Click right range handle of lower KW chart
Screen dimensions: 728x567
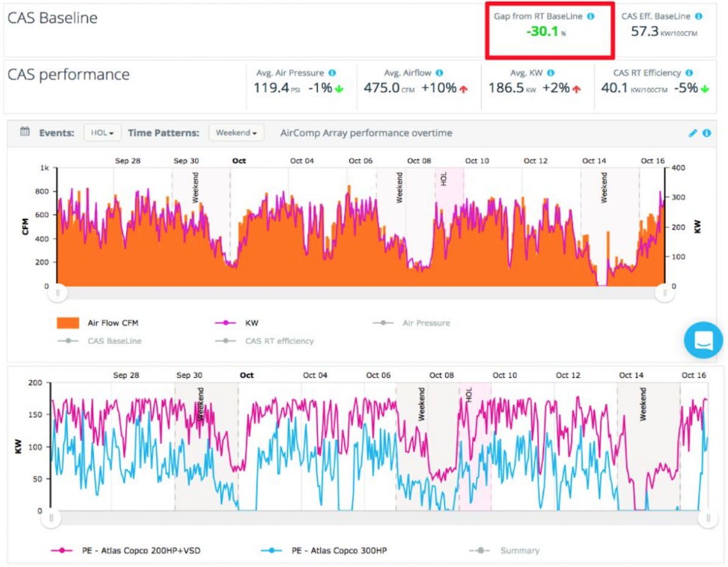pyautogui.click(x=708, y=518)
